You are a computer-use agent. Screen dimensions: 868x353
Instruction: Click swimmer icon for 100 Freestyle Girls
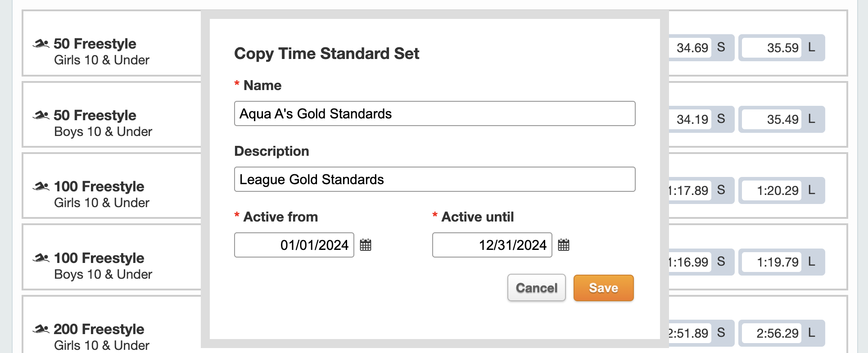point(41,186)
